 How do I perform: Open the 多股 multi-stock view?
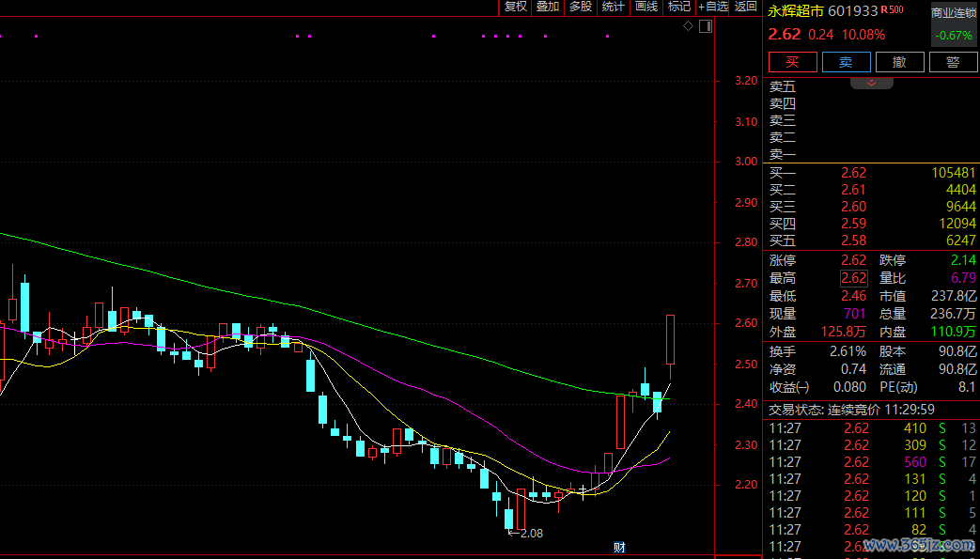(581, 7)
